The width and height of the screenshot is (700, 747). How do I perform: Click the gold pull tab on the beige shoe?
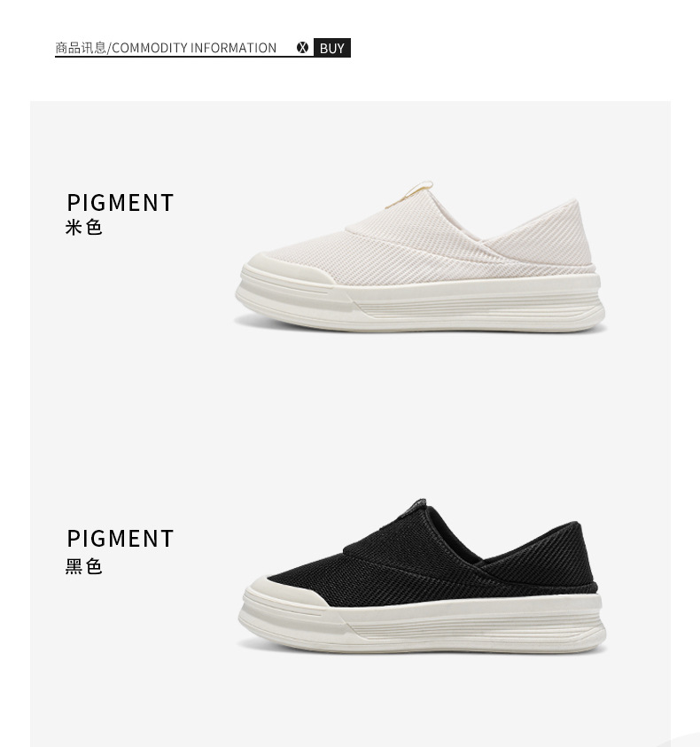[411, 193]
